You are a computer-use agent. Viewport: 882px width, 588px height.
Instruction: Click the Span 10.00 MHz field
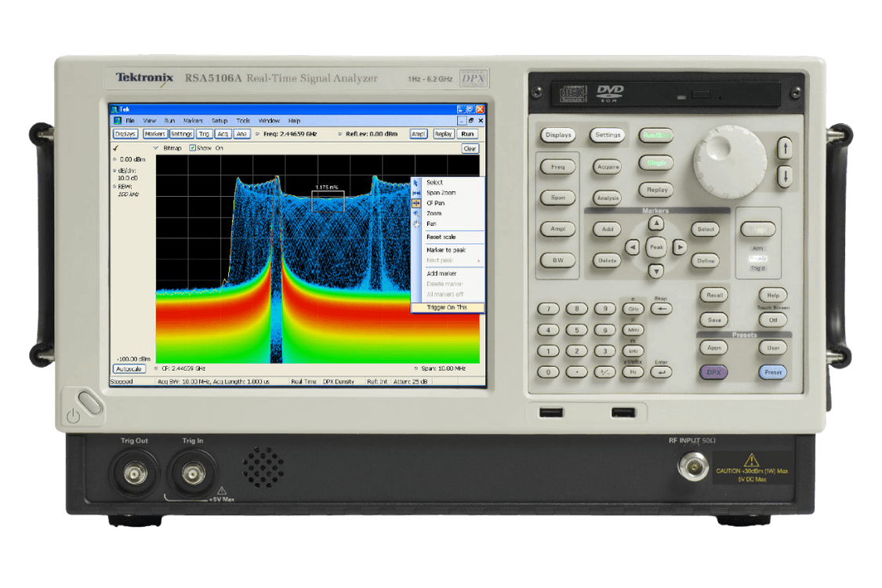(443, 368)
